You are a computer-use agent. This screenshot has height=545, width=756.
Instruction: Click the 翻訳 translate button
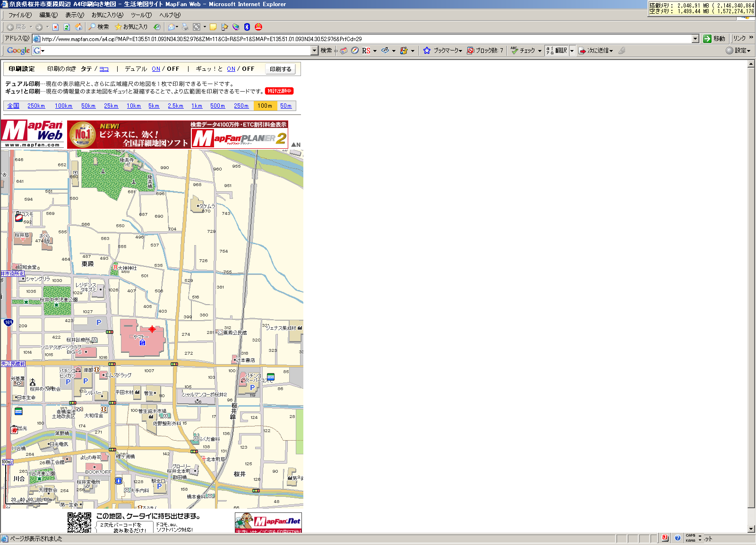(557, 51)
